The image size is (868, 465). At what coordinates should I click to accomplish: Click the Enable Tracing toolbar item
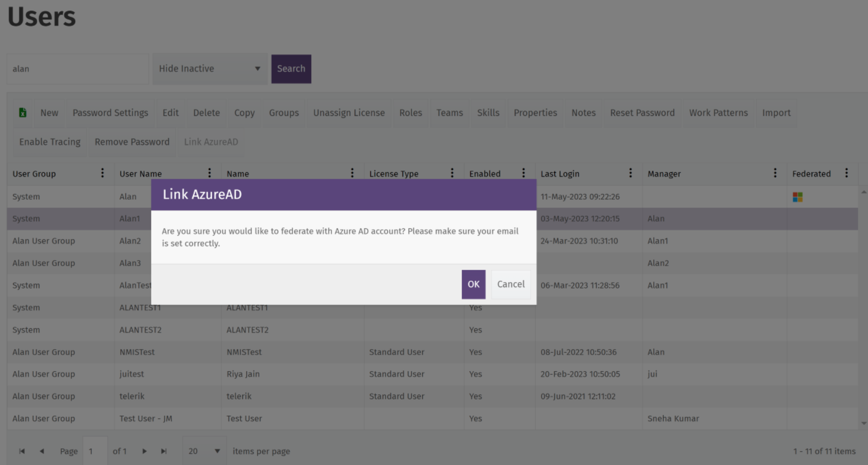(50, 142)
